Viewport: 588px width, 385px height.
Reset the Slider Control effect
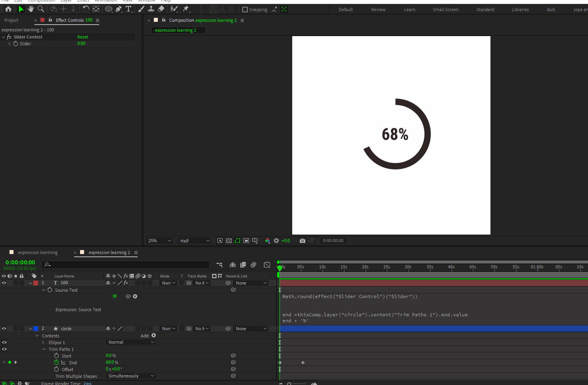[83, 37]
